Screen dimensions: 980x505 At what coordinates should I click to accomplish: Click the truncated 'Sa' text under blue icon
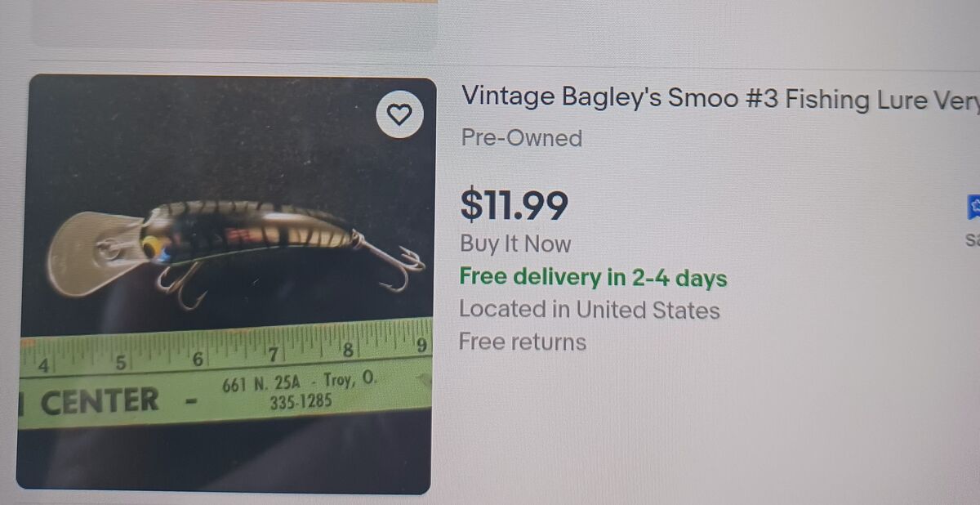(973, 240)
